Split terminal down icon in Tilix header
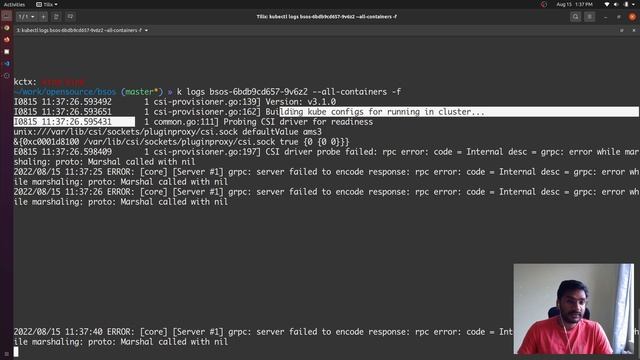The height and width of the screenshot is (360, 640). tap(70, 17)
